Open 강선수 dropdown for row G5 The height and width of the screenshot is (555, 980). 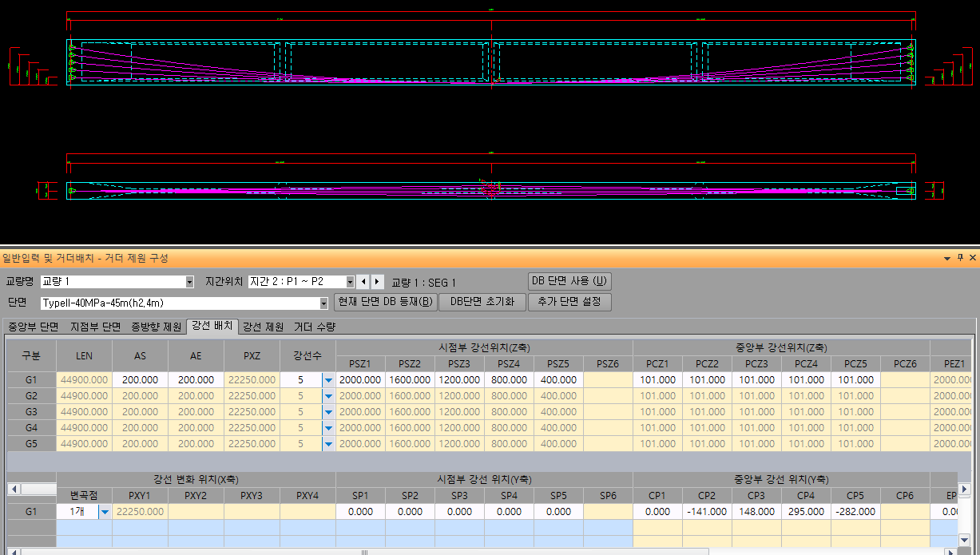click(x=328, y=444)
